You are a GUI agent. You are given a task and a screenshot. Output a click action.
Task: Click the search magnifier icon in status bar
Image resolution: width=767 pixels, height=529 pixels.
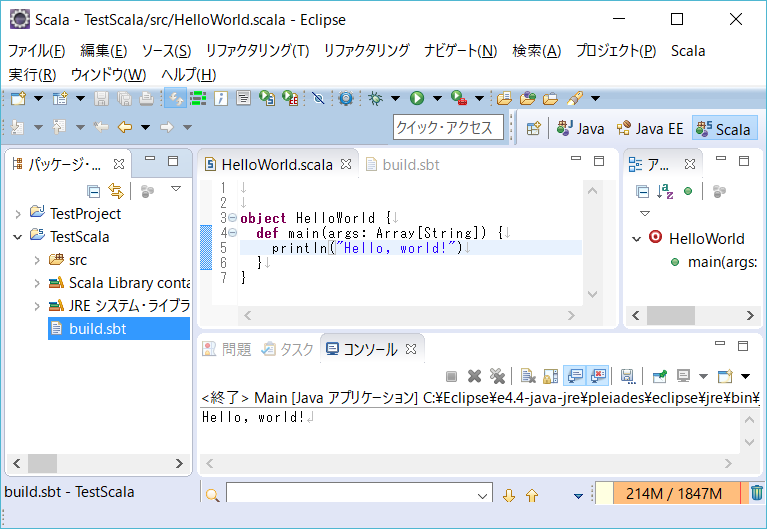point(212,495)
